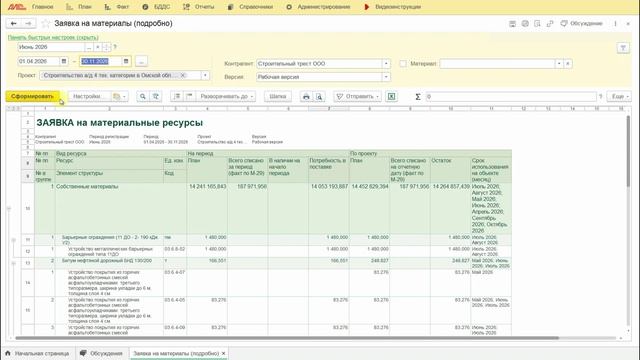The height and width of the screenshot is (360, 640).
Task: Go back with the left arrow button
Action: click(13, 24)
